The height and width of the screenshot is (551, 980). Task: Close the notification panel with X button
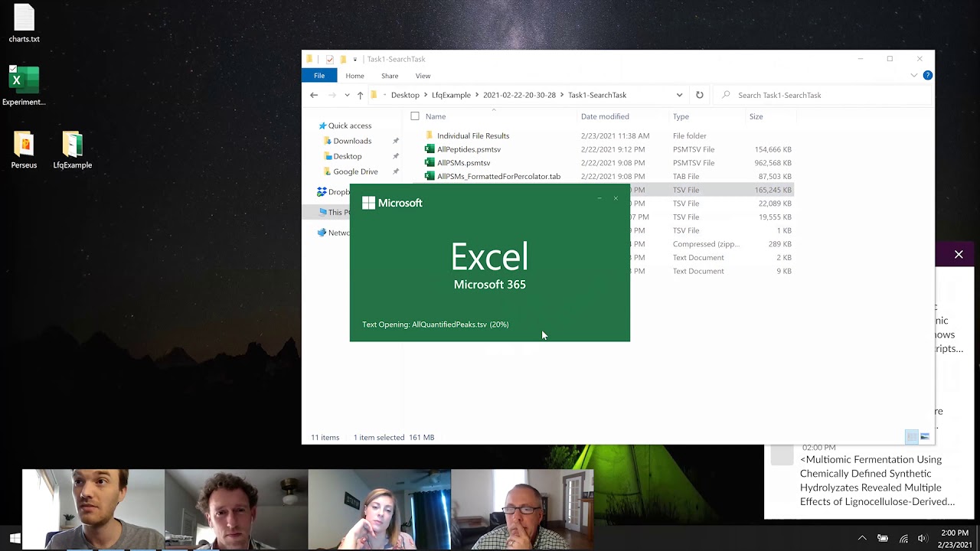point(959,254)
